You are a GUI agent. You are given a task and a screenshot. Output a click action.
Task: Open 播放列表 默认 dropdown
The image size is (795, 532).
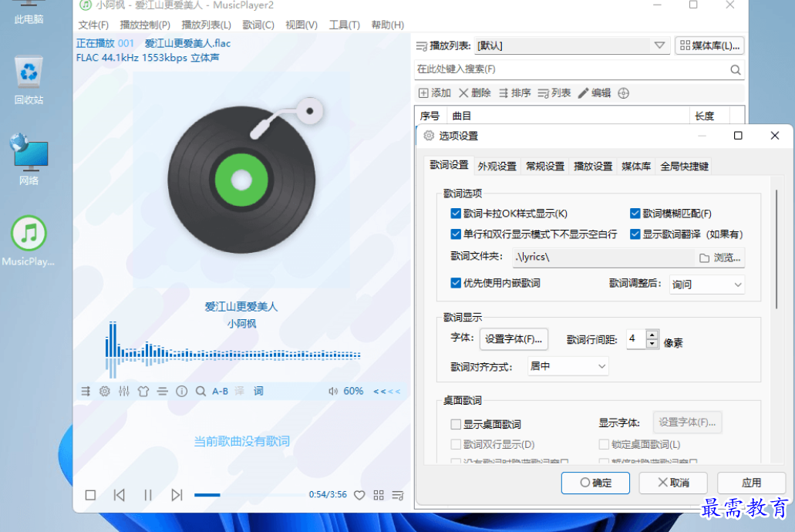coord(572,45)
